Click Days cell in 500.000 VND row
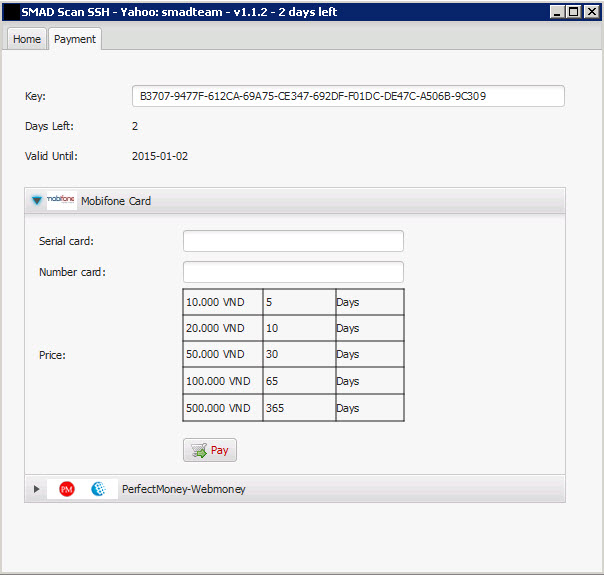604x575 pixels. tap(370, 408)
